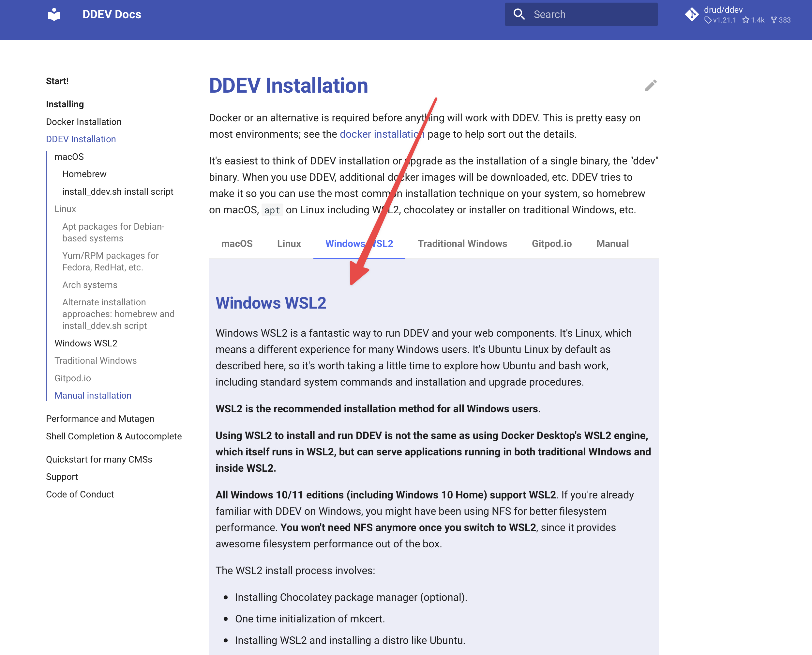This screenshot has height=655, width=812.
Task: Open Quickstart for many CMSs
Action: pyautogui.click(x=99, y=460)
